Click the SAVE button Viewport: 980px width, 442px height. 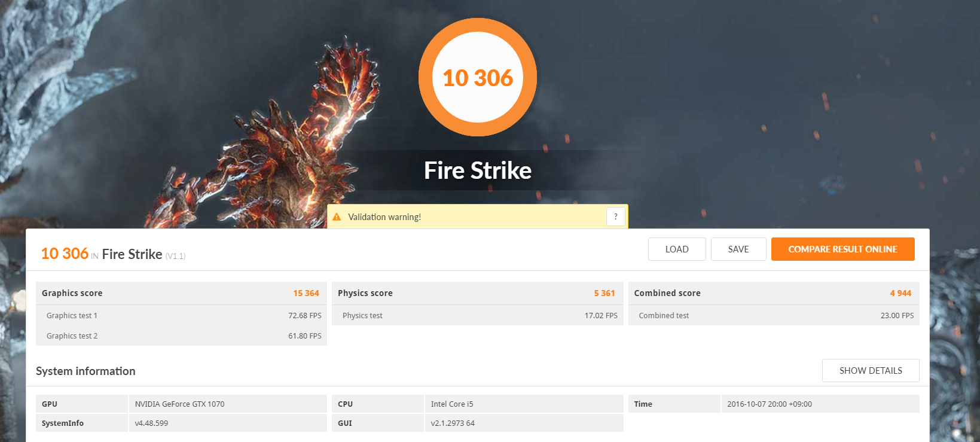[x=738, y=249]
